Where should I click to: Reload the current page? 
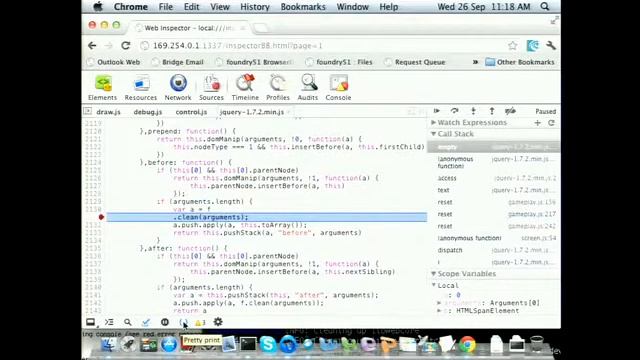pyautogui.click(x=126, y=46)
